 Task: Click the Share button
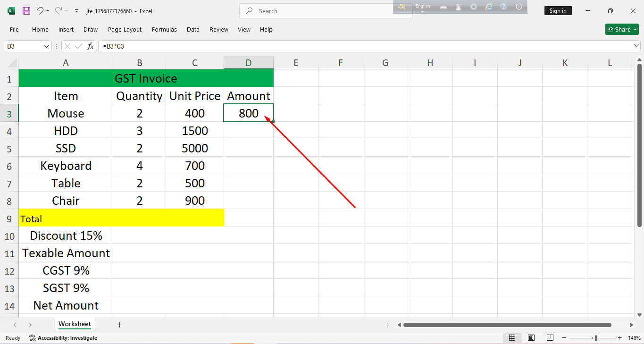622,29
